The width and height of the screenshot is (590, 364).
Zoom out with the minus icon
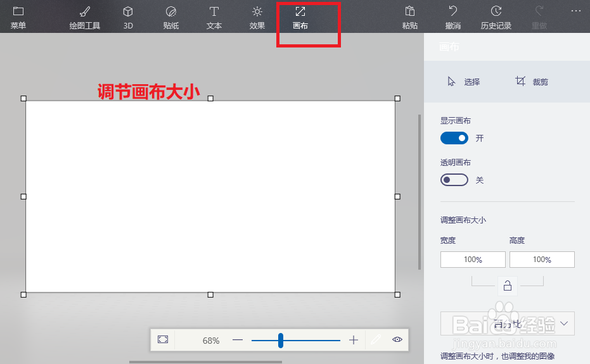(x=238, y=340)
